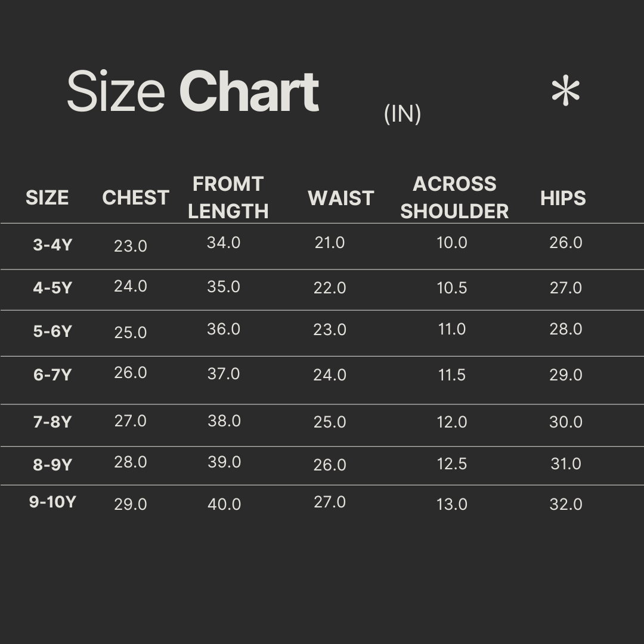Screen dimensions: 644x644
Task: Click the 3-4Y size row label
Action: pyautogui.click(x=52, y=245)
